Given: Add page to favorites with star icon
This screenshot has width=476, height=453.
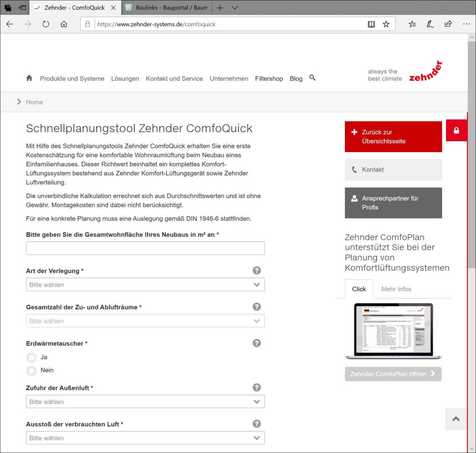Looking at the screenshot, I should point(386,24).
